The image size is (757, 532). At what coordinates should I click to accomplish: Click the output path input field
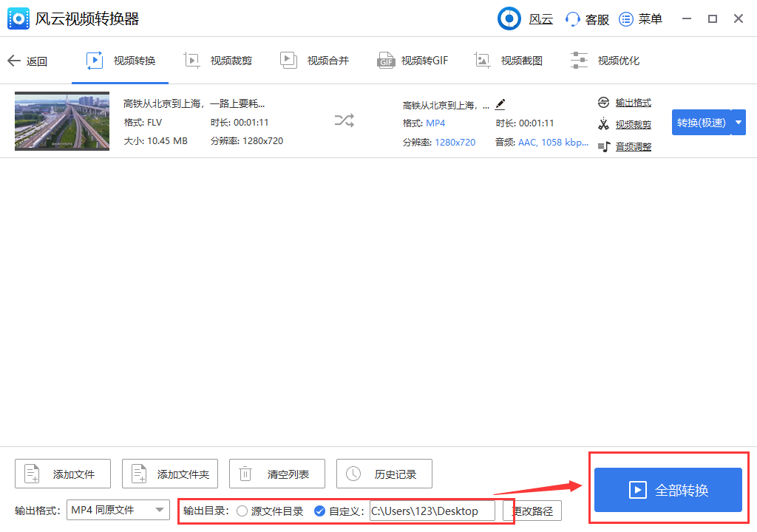click(433, 511)
